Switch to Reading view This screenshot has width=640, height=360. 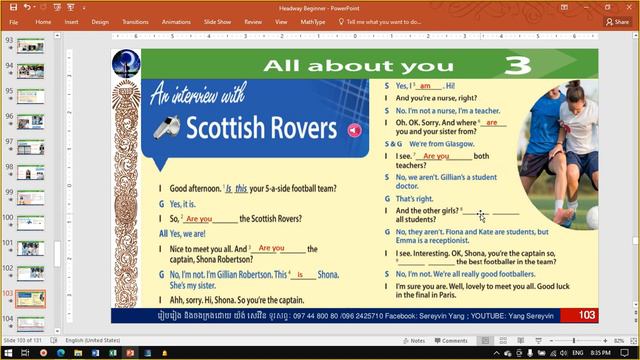click(x=521, y=340)
